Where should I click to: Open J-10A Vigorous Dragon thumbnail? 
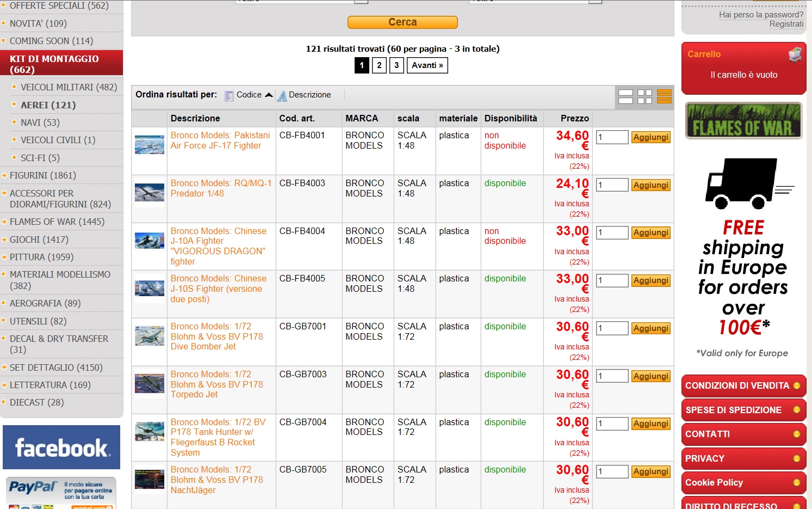point(150,241)
